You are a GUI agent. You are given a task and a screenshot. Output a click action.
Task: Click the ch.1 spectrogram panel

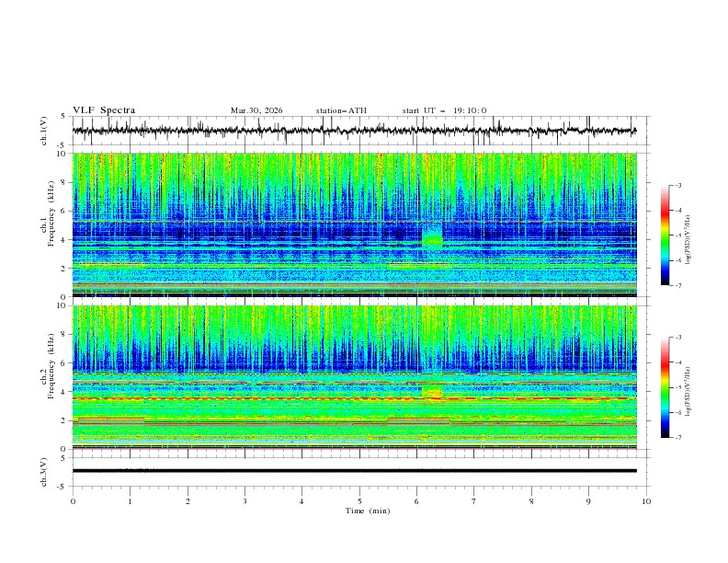tap(355, 224)
